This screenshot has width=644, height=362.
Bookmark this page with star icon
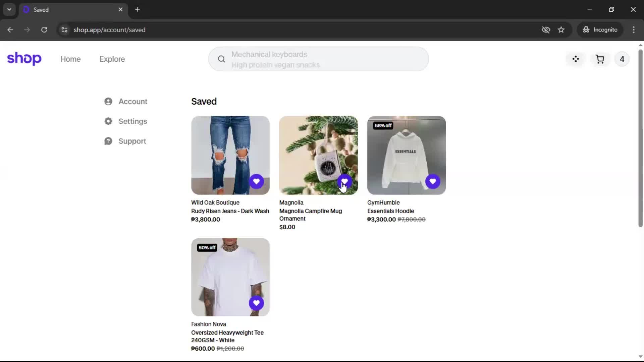click(561, 30)
